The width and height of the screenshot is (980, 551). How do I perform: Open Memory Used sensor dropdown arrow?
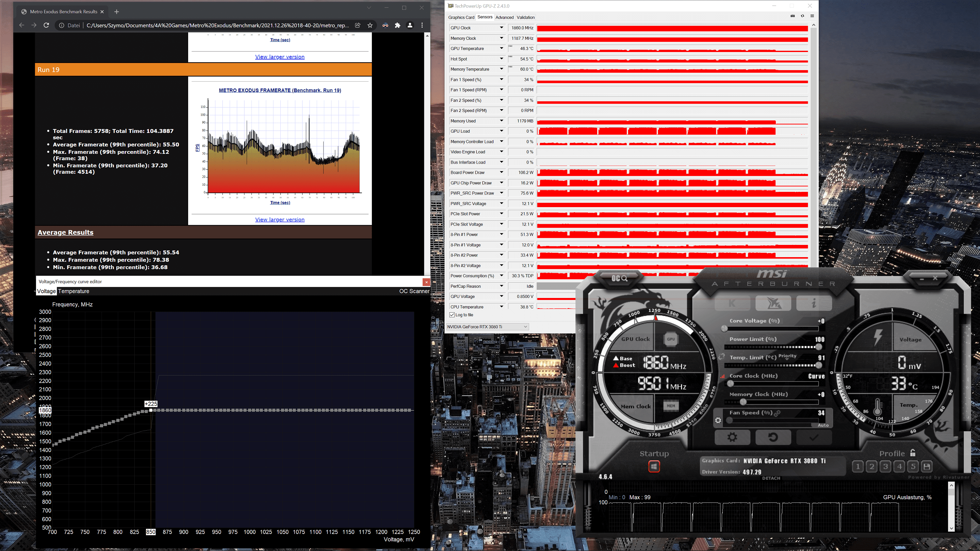coord(502,120)
